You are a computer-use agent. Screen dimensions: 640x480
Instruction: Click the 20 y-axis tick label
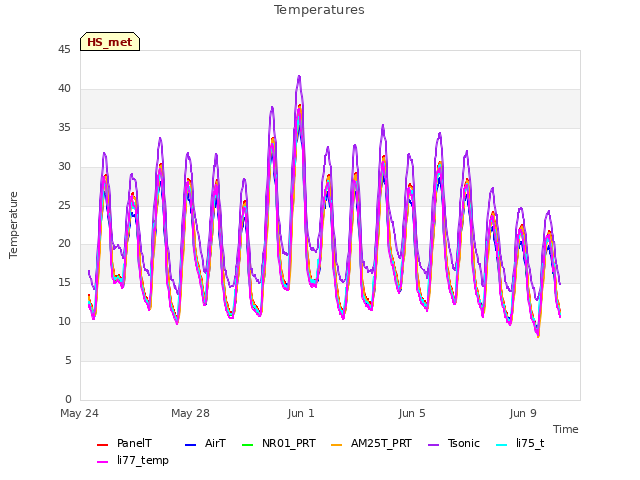(x=64, y=244)
